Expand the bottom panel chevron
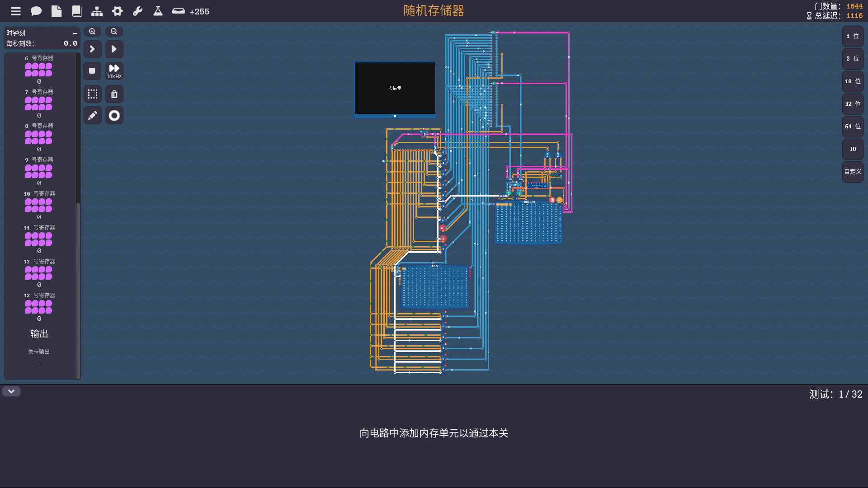 click(x=11, y=391)
